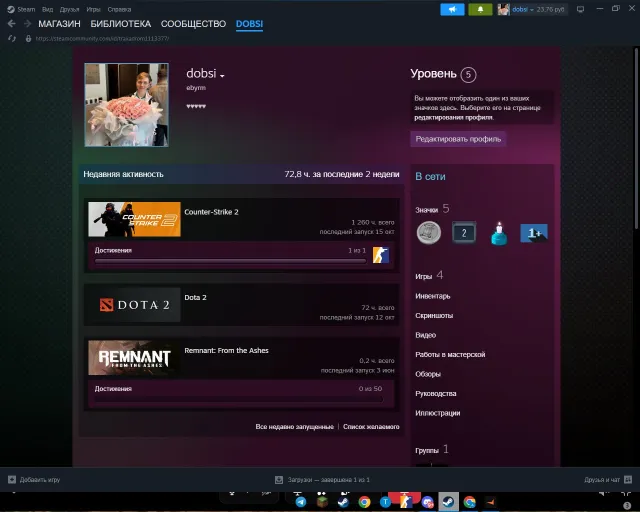
Task: Switch to Big Picture mode monitor icon
Action: (x=580, y=9)
